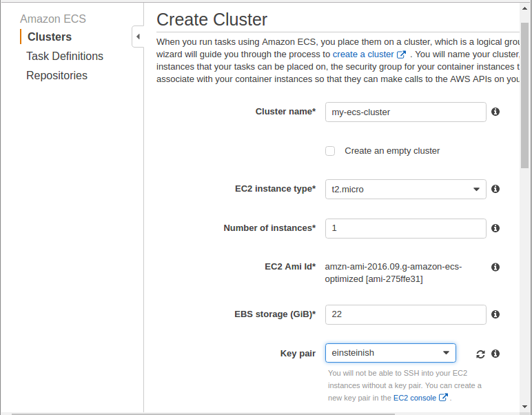This screenshot has width=532, height=415.
Task: Click the vertical scrollbar thumb
Action: (x=524, y=95)
